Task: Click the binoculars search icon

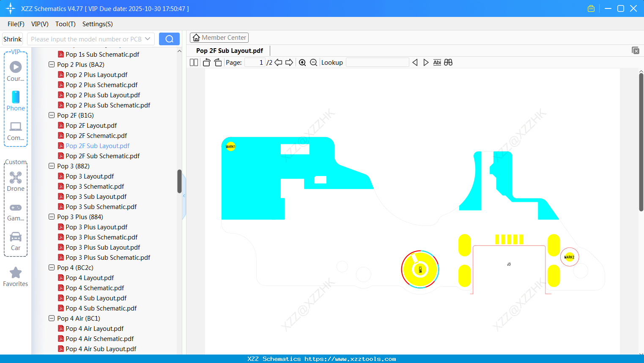Action: [448, 62]
